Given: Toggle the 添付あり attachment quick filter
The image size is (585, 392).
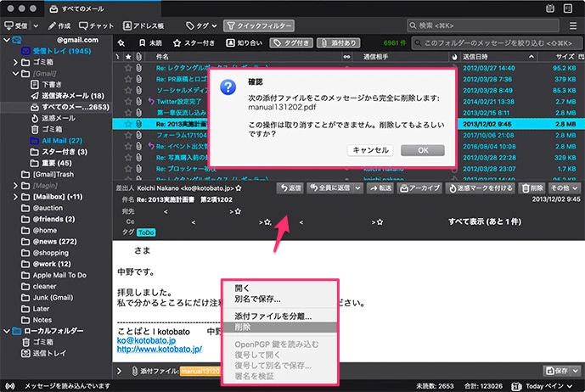Looking at the screenshot, I should 341,42.
